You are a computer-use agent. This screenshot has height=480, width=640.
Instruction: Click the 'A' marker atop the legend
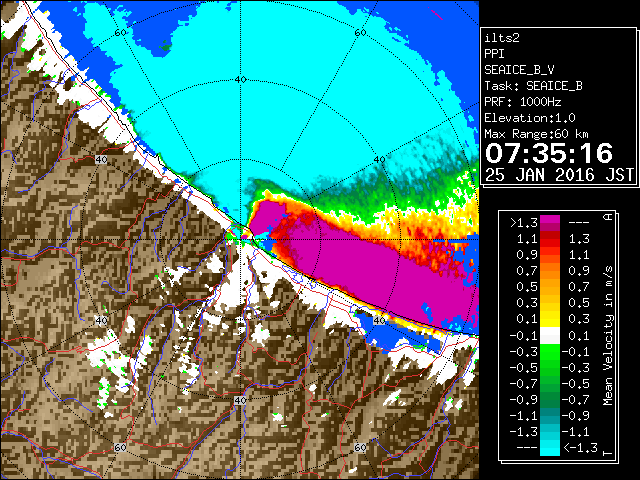tap(608, 217)
